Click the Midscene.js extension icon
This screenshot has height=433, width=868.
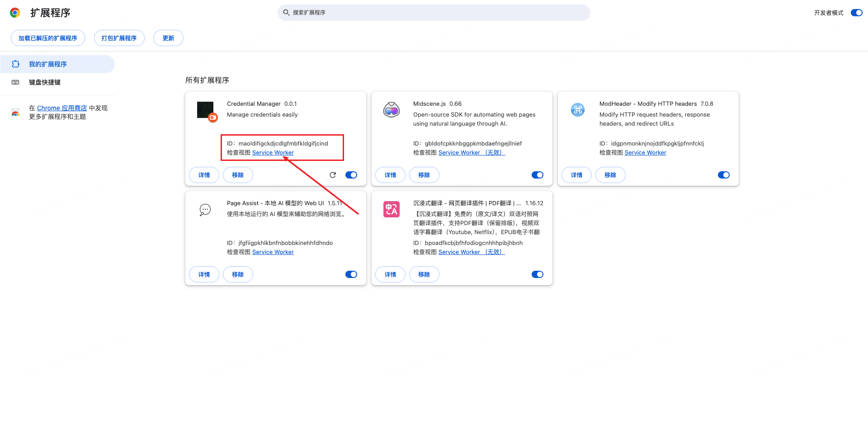pyautogui.click(x=392, y=110)
